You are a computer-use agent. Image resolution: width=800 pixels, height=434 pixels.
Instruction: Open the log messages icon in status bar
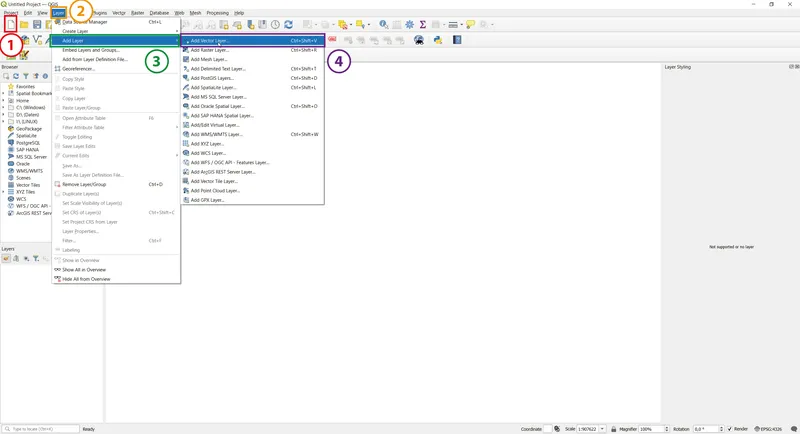point(793,429)
